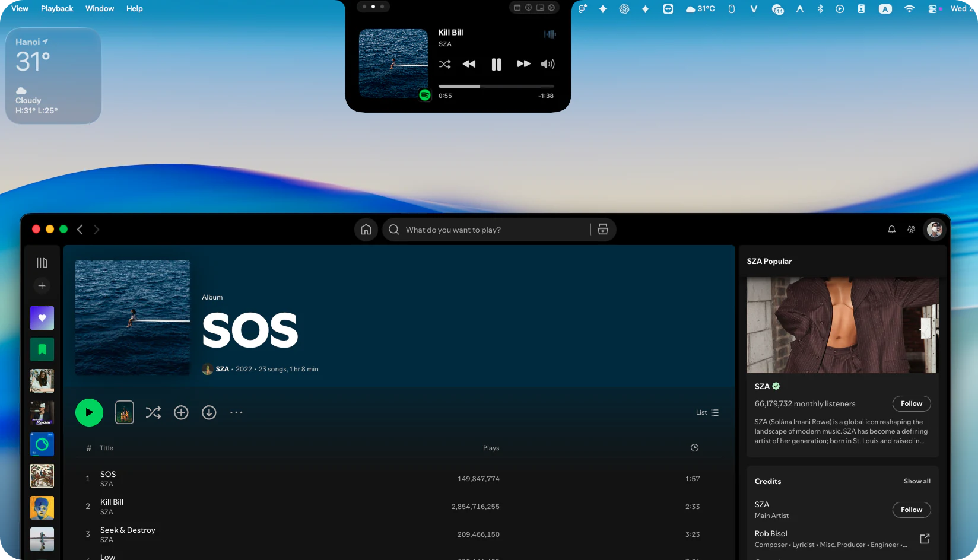Screen dimensions: 978x560
Task: Go forward with the right chevron arrow
Action: 96,230
